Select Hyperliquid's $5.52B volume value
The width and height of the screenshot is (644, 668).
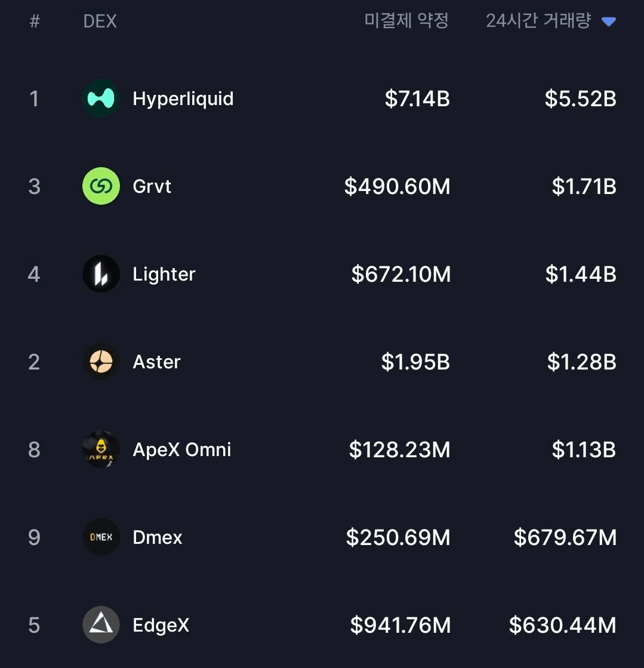click(x=580, y=98)
